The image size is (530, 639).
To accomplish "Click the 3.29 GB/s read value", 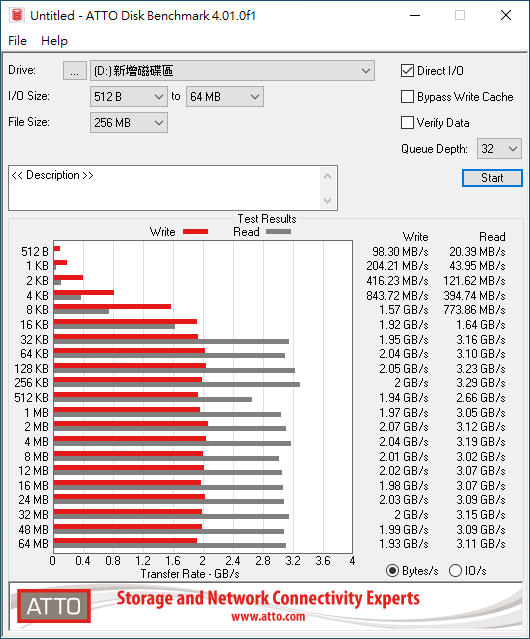I will 481,383.
